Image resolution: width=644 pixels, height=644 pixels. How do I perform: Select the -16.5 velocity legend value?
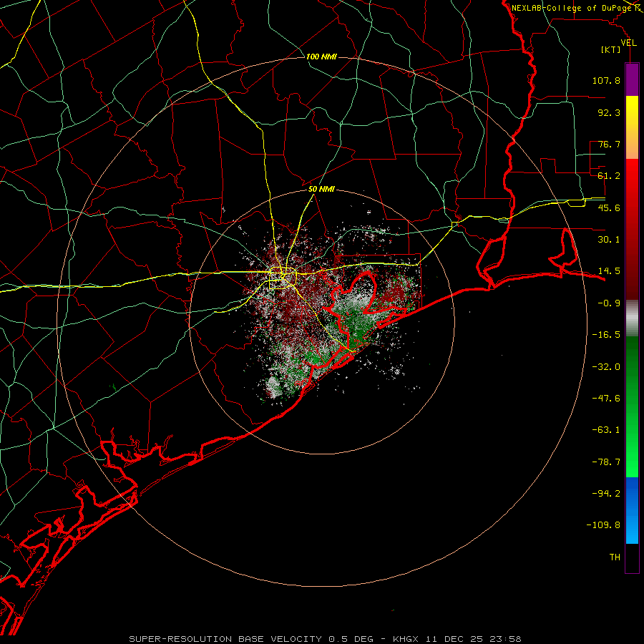coord(606,335)
